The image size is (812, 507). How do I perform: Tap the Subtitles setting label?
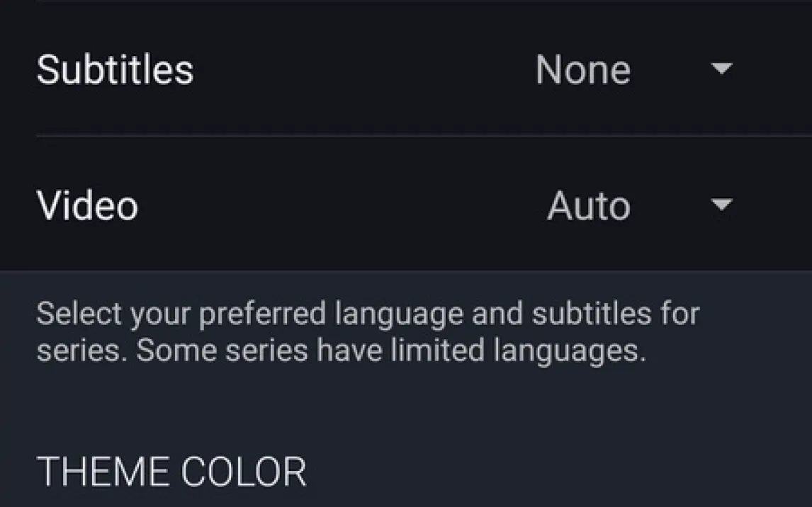pos(115,70)
